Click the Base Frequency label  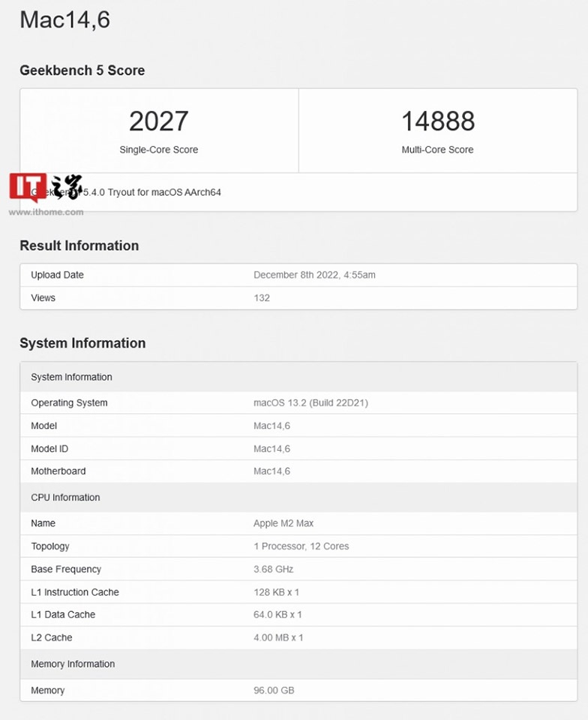tap(66, 569)
